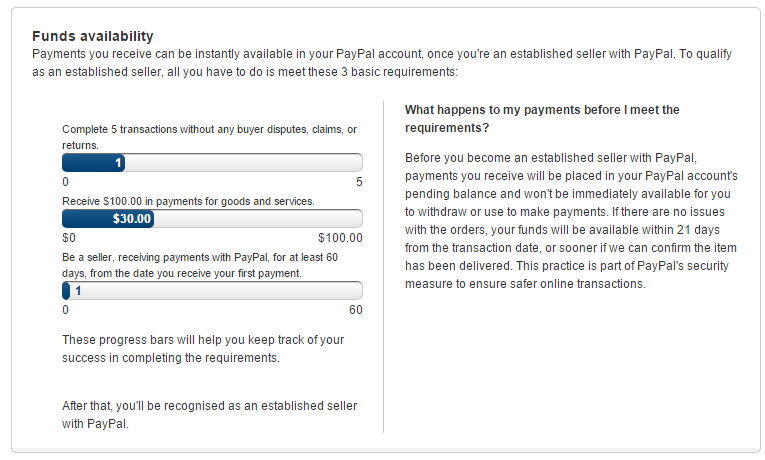Select the 'Funds availability' heading

pyautogui.click(x=93, y=36)
